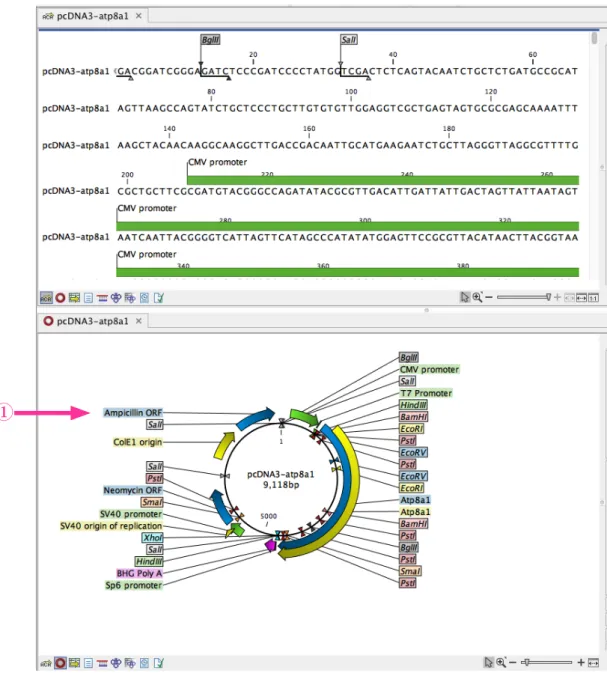Image resolution: width=607 pixels, height=673 pixels.
Task: Select the yellow Atp8a1 label
Action: point(415,512)
